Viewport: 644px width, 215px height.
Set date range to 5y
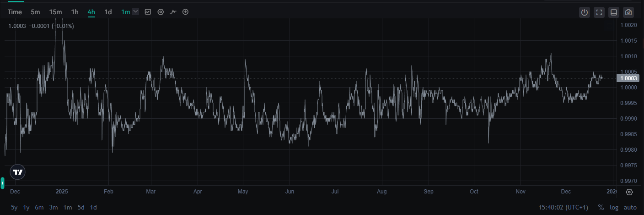[14, 207]
